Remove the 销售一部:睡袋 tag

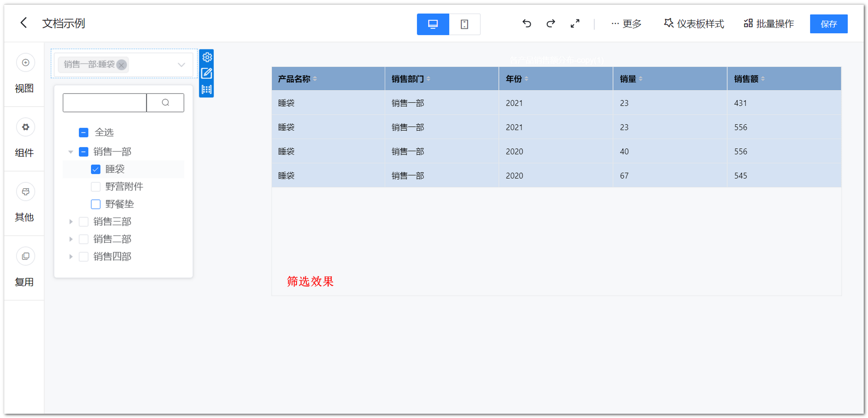pyautogui.click(x=121, y=65)
